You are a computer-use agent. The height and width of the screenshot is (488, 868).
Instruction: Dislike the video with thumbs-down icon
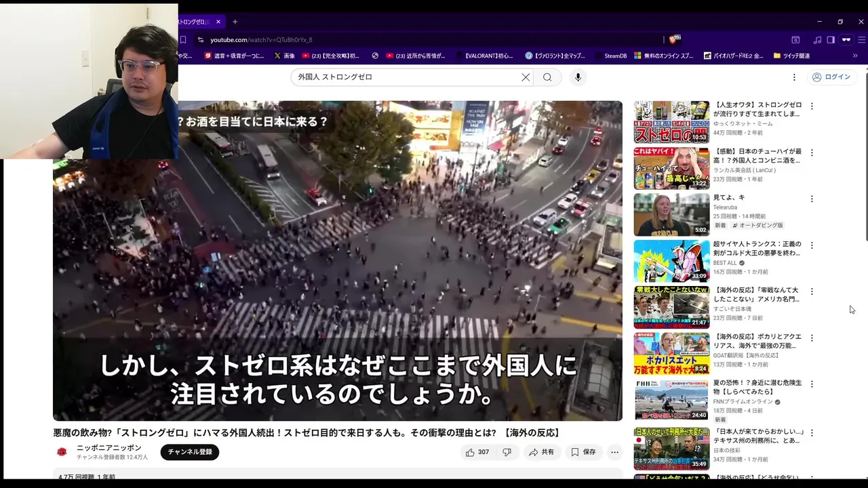[507, 452]
